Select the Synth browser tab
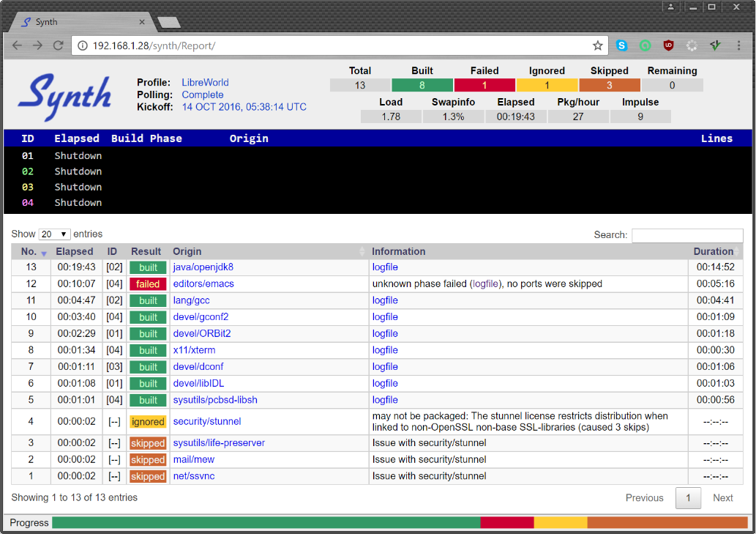 [81, 22]
